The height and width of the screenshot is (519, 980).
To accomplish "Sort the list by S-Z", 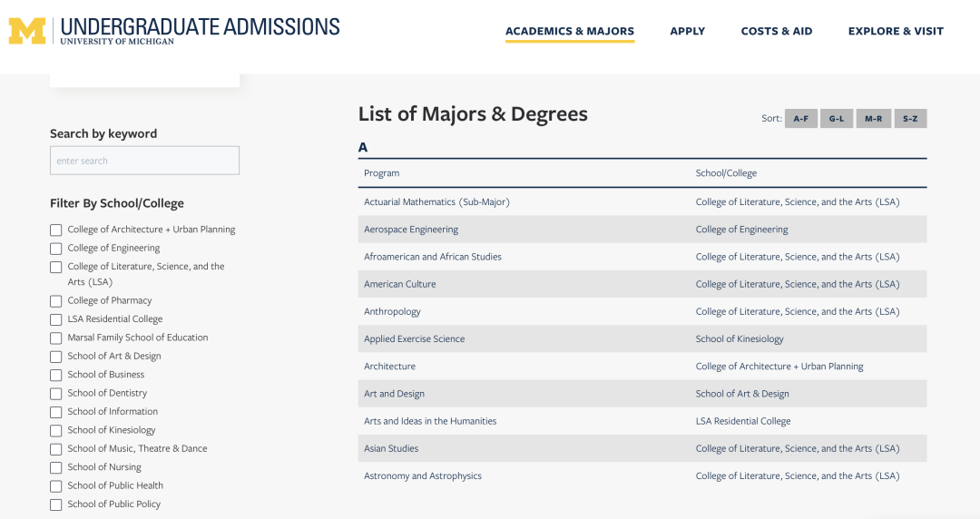I will (x=910, y=118).
